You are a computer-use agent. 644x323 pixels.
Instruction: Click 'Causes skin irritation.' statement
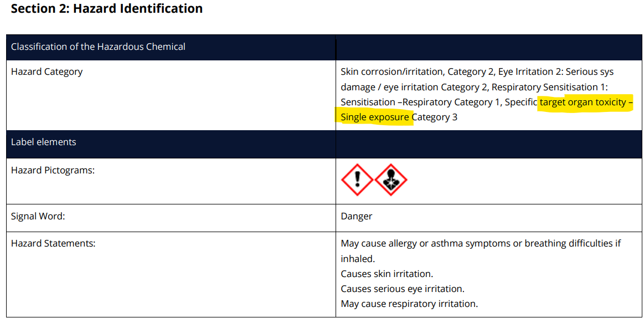point(387,274)
